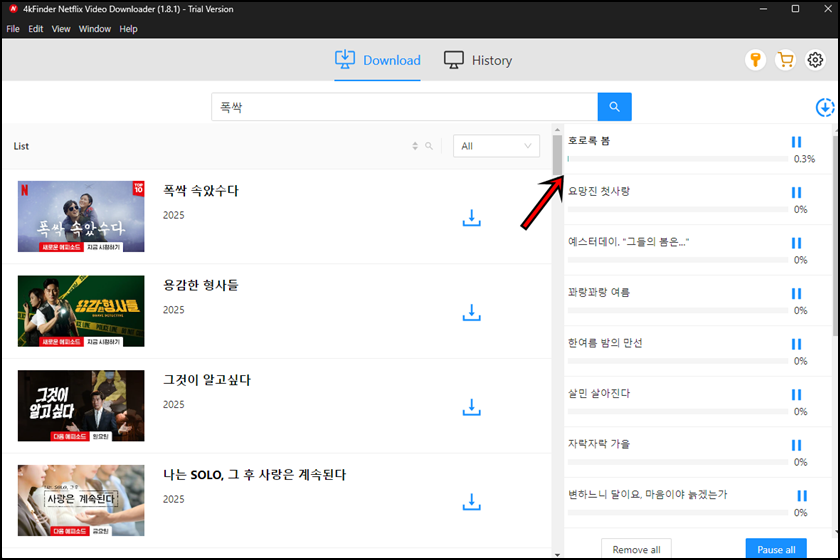Pause the 호로록 봄 download
Screen dimensions: 840x560
tap(797, 142)
